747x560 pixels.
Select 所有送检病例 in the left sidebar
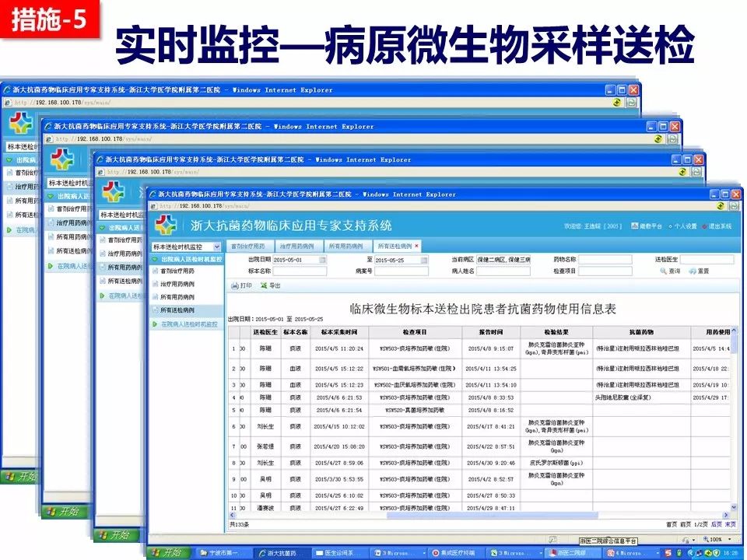(177, 310)
